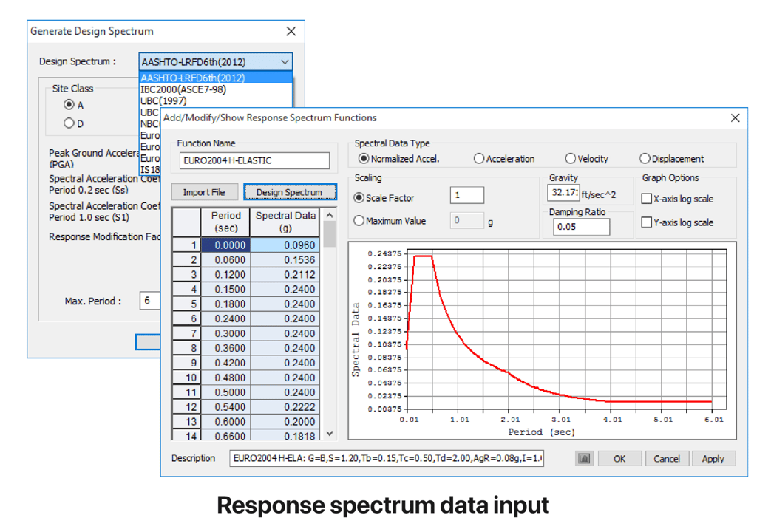The height and width of the screenshot is (532, 771).
Task: Choose IBC2000(ASCE7-98) from the list
Action: point(183,89)
